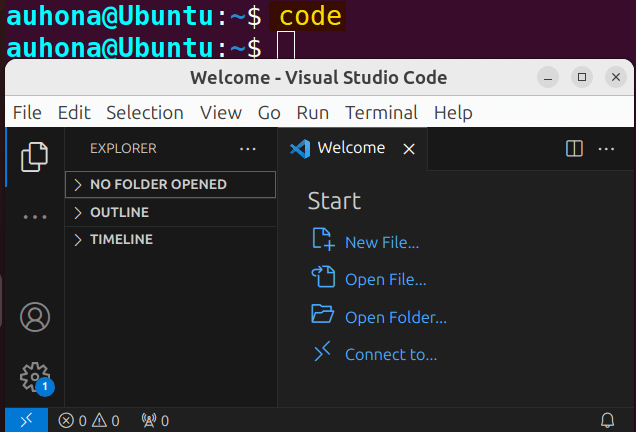
Task: Click the New File document icon
Action: click(323, 239)
